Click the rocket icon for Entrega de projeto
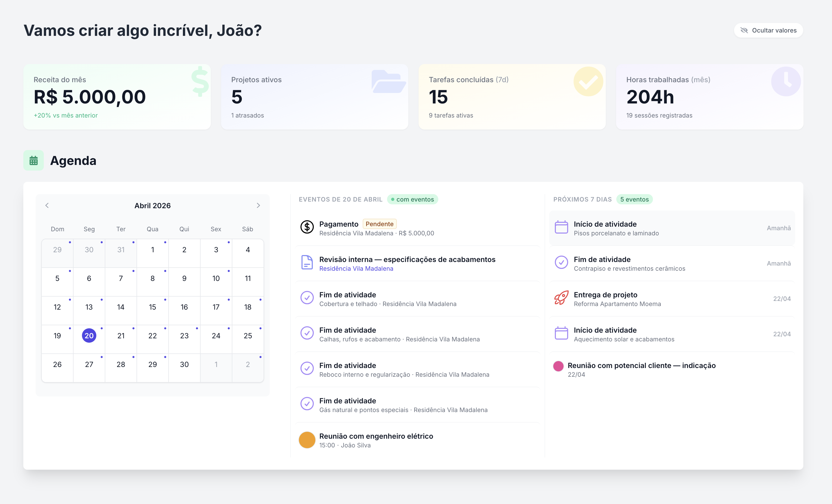832x504 pixels. [561, 298]
